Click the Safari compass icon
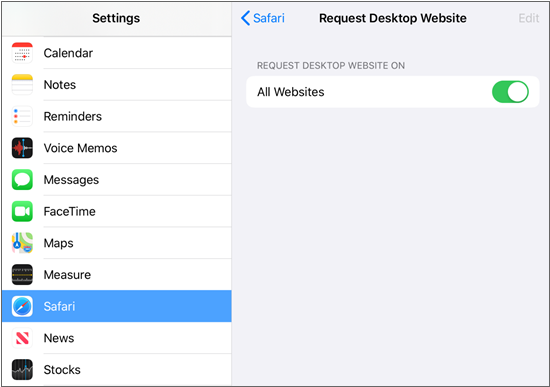The height and width of the screenshot is (387, 550). click(22, 306)
